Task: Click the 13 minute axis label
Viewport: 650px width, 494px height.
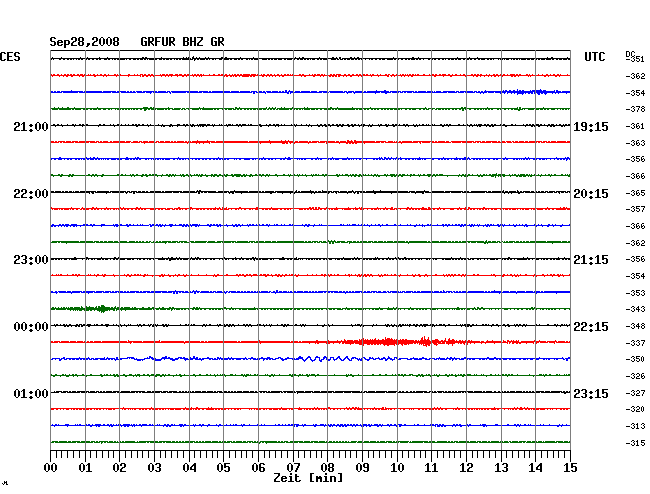Action: click(501, 467)
